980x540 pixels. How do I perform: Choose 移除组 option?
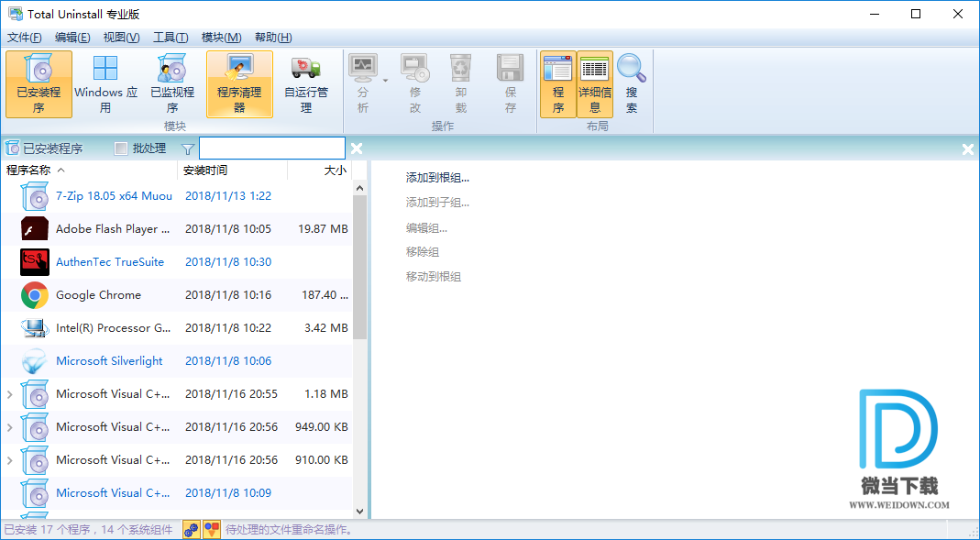(x=423, y=252)
